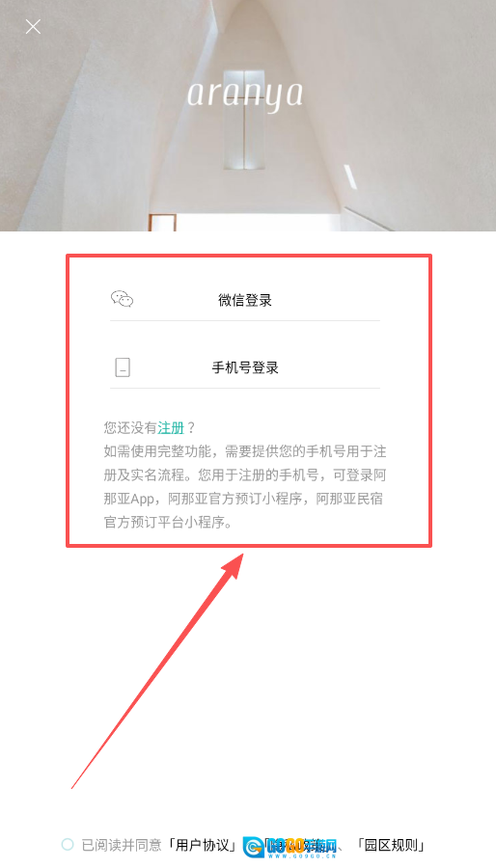Tick the agreement circle before 已阅读并同意

click(68, 844)
